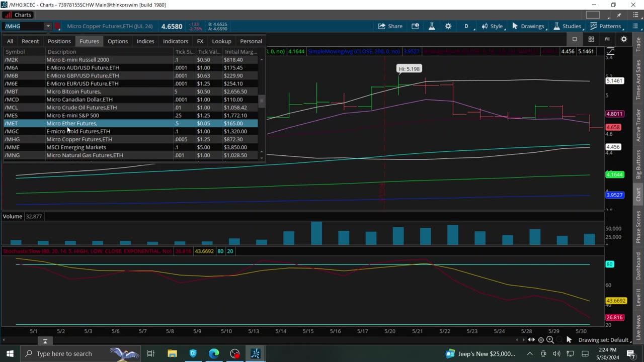The height and width of the screenshot is (362, 644).
Task: Open the Times And Sales sidebar panel
Action: pos(638,80)
